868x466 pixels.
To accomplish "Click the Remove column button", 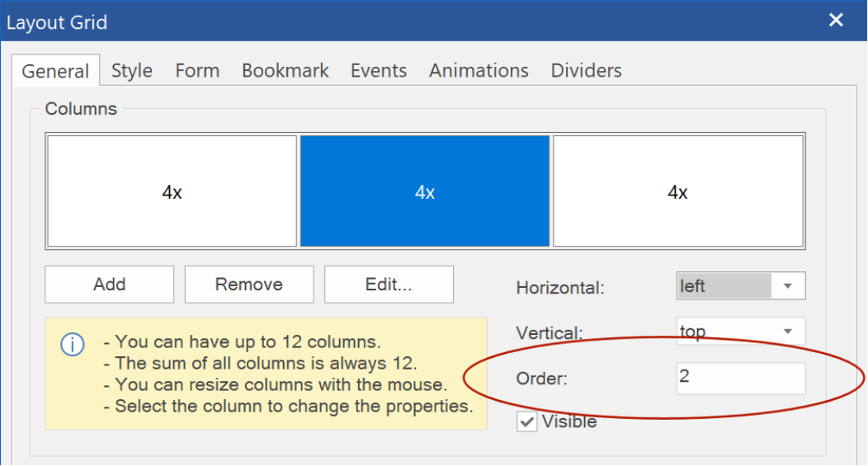I will (249, 285).
